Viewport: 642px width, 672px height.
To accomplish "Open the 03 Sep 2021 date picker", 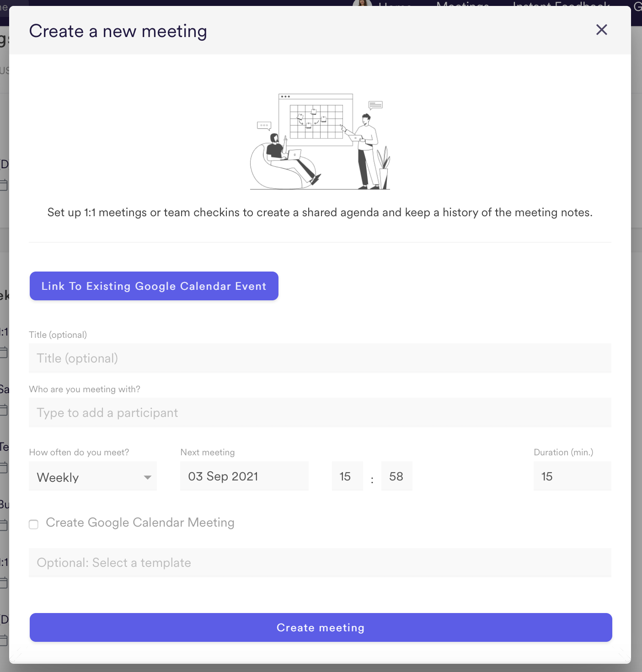I will (244, 476).
